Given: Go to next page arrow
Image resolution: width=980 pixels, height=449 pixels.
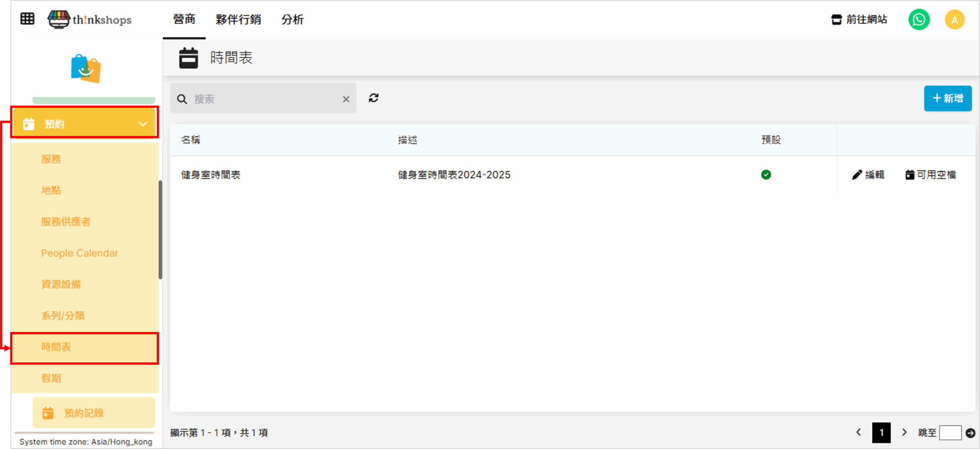Looking at the screenshot, I should (904, 432).
